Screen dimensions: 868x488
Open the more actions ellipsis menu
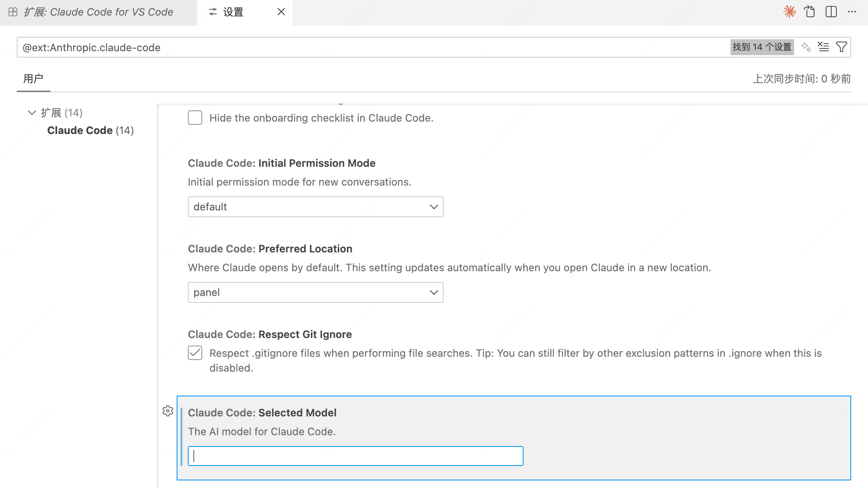(852, 12)
